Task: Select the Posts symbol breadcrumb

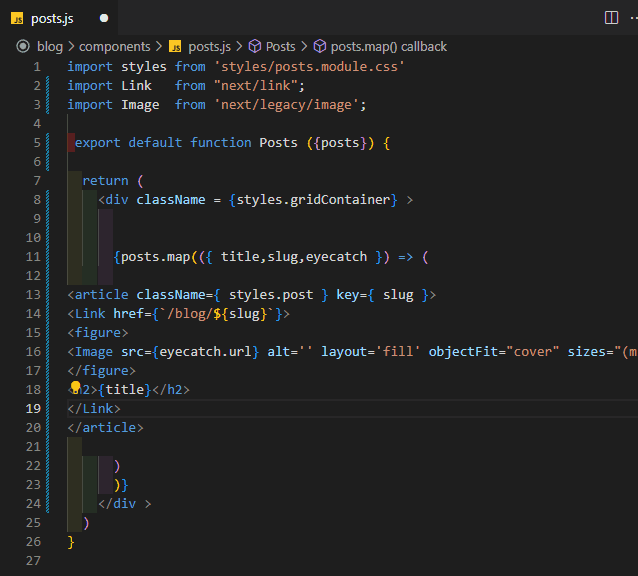Action: click(x=280, y=46)
